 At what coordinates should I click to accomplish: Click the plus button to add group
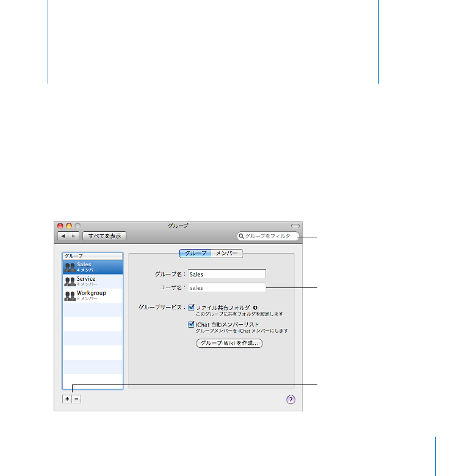click(x=67, y=399)
